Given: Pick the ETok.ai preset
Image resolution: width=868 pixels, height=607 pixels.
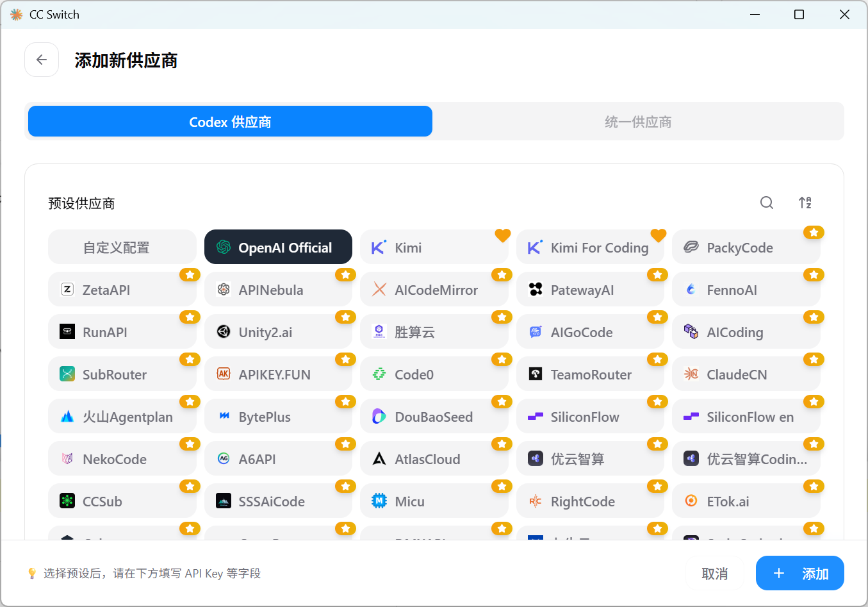Looking at the screenshot, I should (x=746, y=501).
